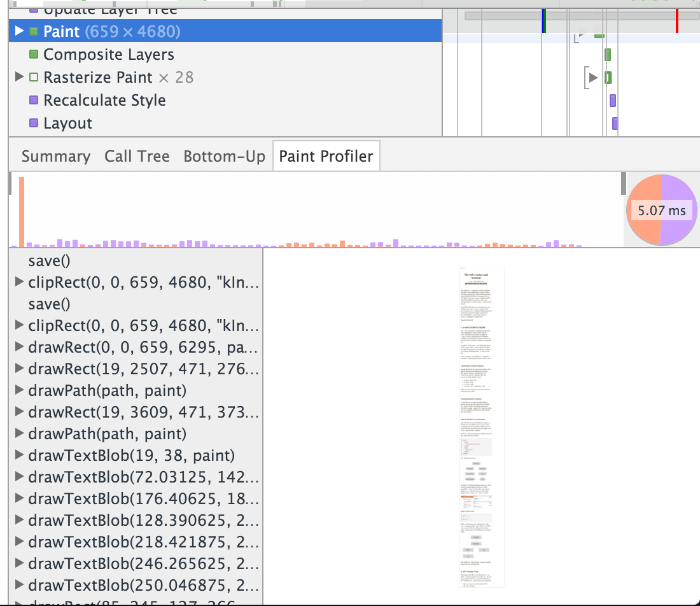Expand the Rasterize Paint × 28 group

18,77
